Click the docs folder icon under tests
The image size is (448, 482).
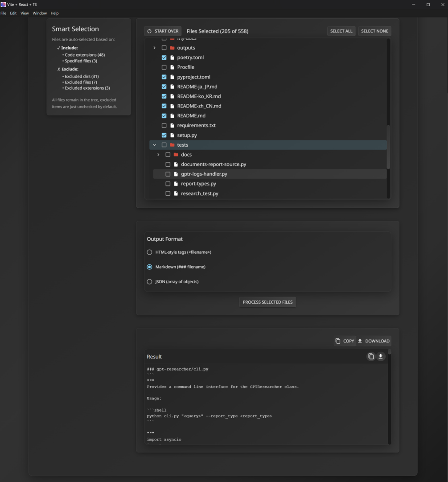click(x=176, y=155)
